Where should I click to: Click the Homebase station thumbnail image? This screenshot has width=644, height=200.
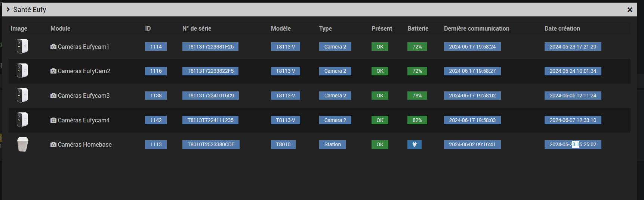click(23, 144)
